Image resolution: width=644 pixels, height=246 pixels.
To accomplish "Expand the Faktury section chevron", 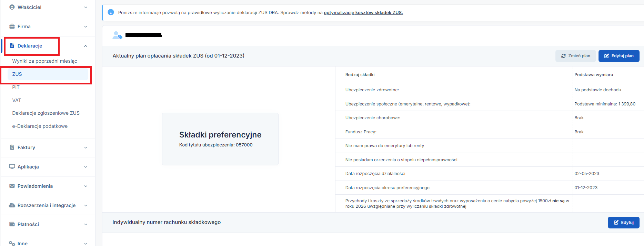I will coord(85,148).
